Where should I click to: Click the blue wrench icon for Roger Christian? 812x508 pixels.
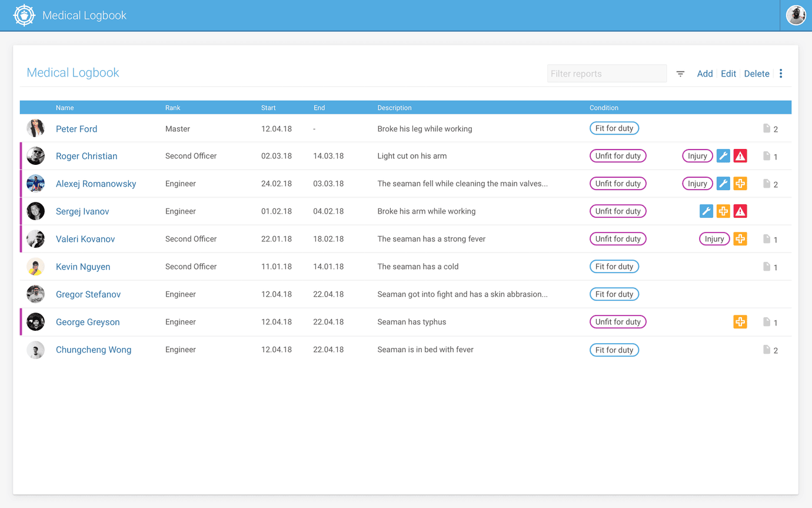(723, 156)
